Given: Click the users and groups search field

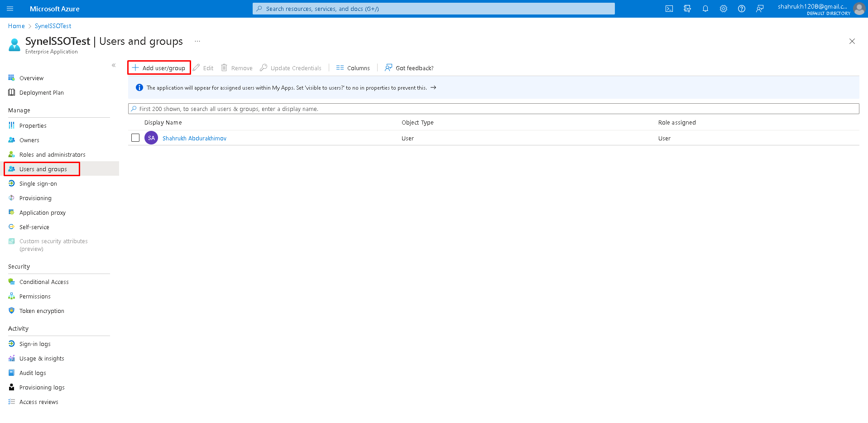Looking at the screenshot, I should pyautogui.click(x=494, y=109).
